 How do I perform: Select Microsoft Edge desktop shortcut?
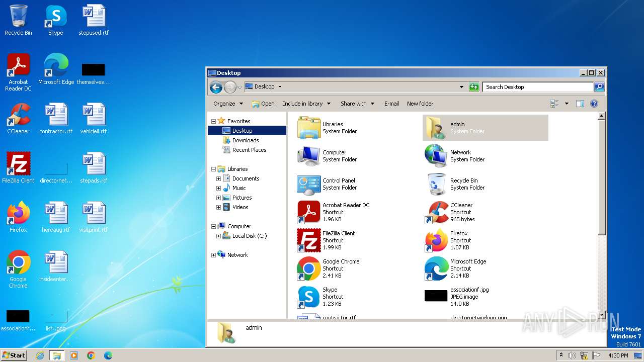click(x=56, y=69)
